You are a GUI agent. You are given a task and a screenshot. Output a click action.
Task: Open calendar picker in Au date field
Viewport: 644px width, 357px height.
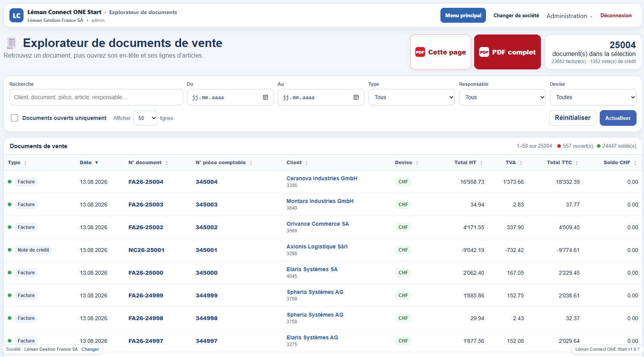pos(356,97)
